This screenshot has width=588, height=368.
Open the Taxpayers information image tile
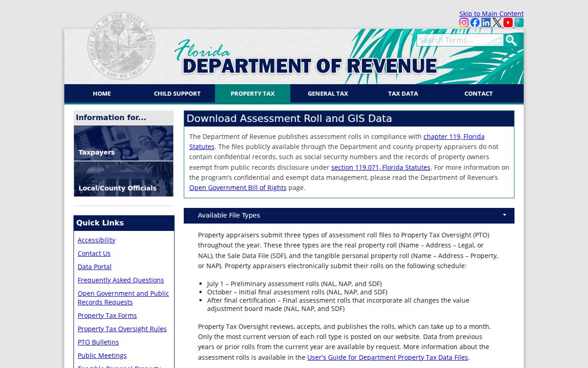[x=124, y=143]
